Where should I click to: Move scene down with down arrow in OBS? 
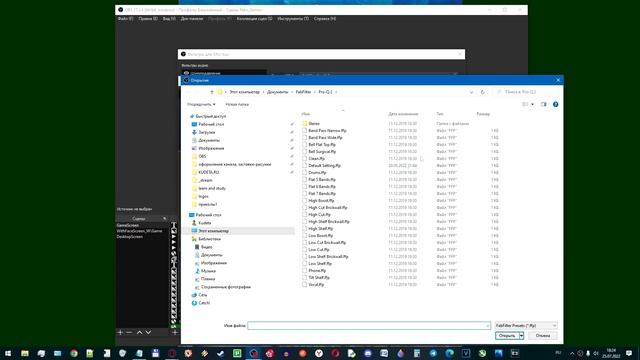click(148, 332)
